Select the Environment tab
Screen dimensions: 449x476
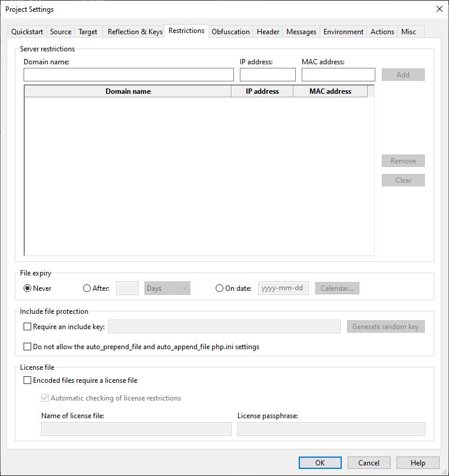(x=344, y=32)
